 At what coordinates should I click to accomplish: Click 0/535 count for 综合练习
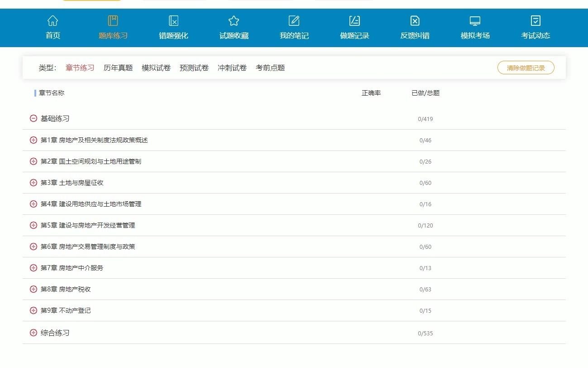425,334
